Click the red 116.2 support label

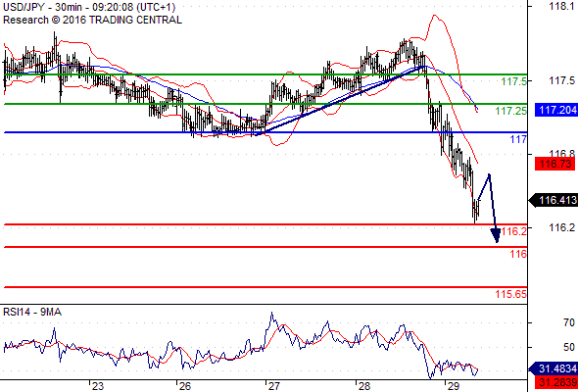coord(514,231)
